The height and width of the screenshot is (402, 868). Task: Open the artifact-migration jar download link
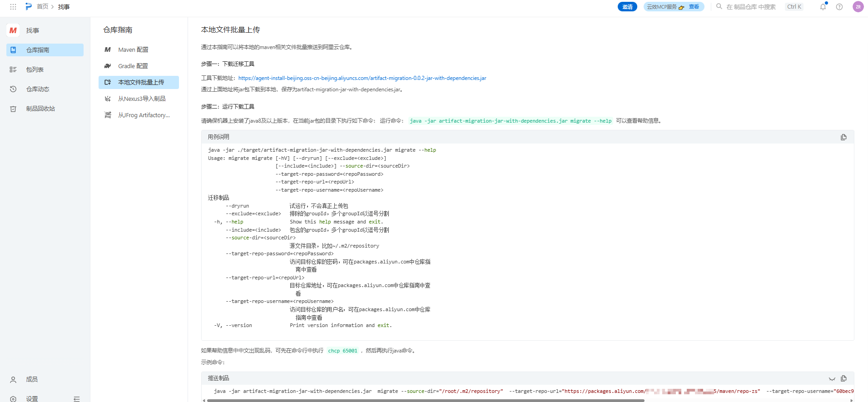click(362, 78)
